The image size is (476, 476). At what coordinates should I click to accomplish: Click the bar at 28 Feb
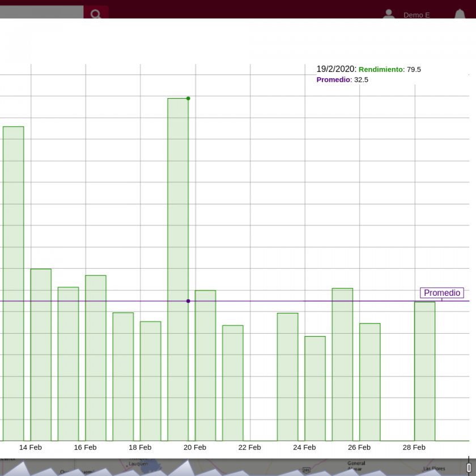pos(424,371)
